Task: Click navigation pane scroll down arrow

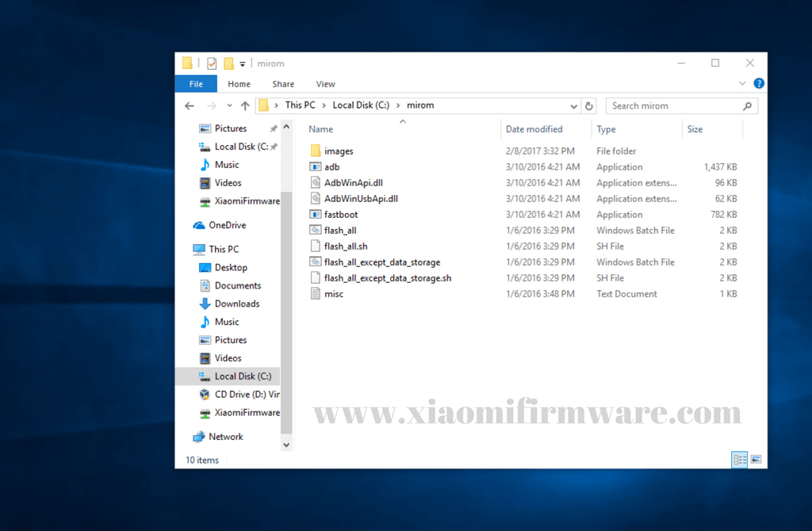Action: tap(286, 445)
